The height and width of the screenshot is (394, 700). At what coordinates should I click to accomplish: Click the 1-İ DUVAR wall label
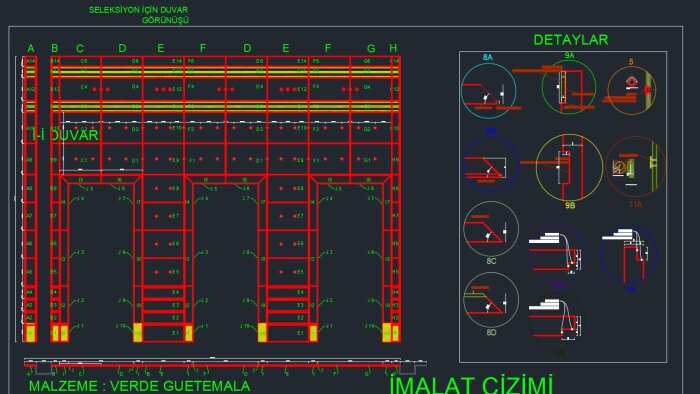click(65, 135)
